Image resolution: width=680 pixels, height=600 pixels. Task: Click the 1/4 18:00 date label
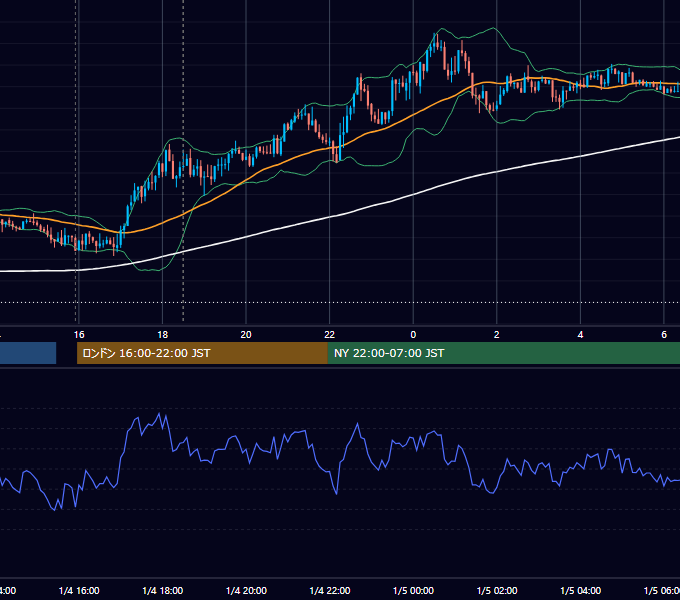coord(163,590)
